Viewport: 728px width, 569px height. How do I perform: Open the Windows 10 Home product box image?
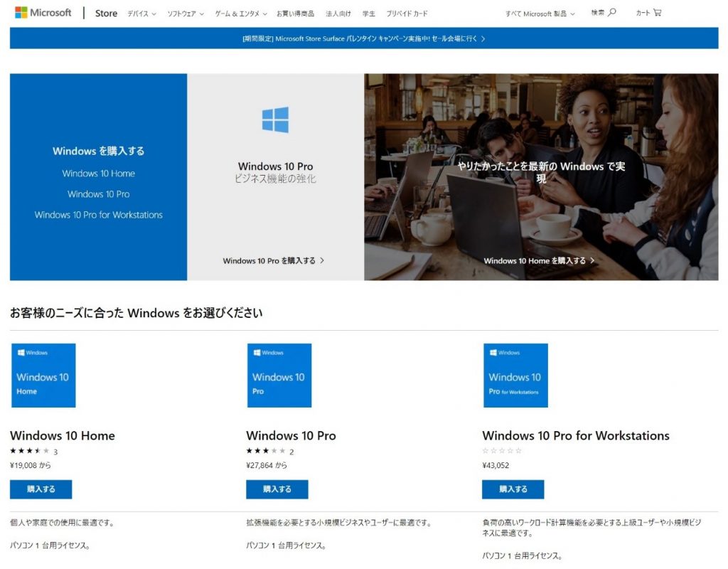pos(43,376)
